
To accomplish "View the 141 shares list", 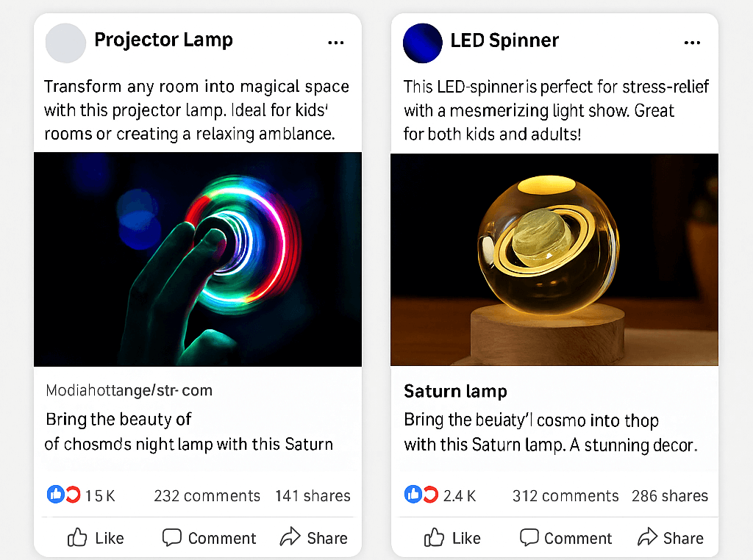I will tap(313, 496).
